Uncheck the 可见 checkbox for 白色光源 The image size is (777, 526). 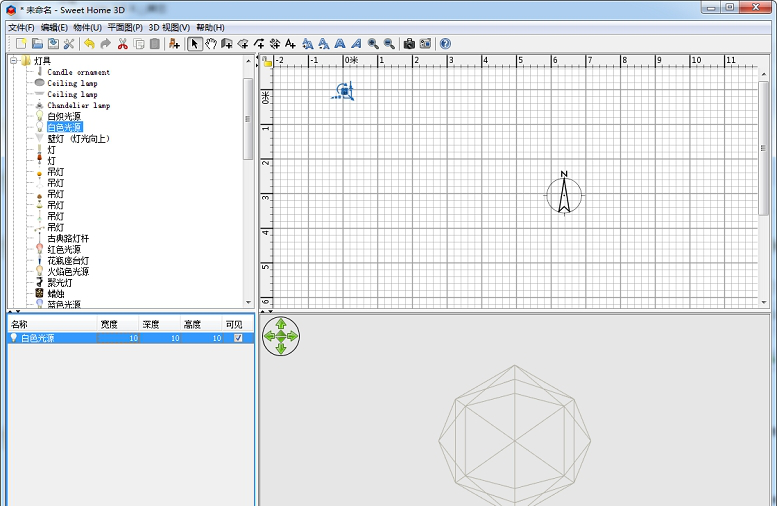pos(238,338)
